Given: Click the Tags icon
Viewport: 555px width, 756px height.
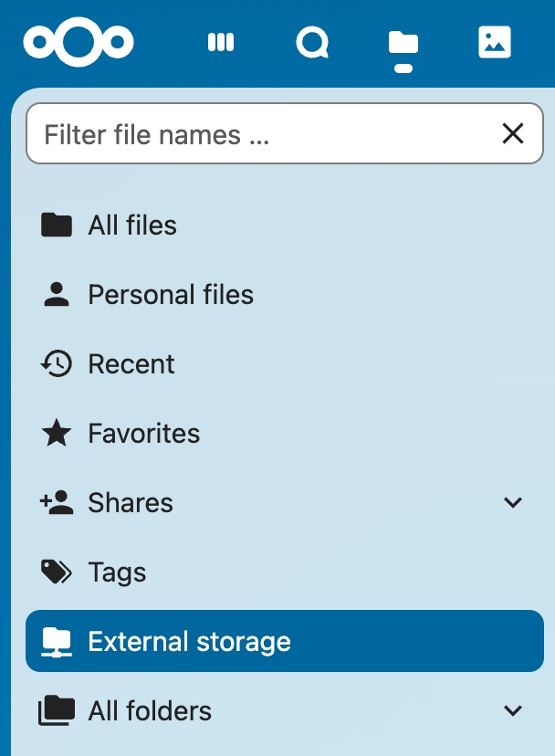Looking at the screenshot, I should click(x=57, y=572).
